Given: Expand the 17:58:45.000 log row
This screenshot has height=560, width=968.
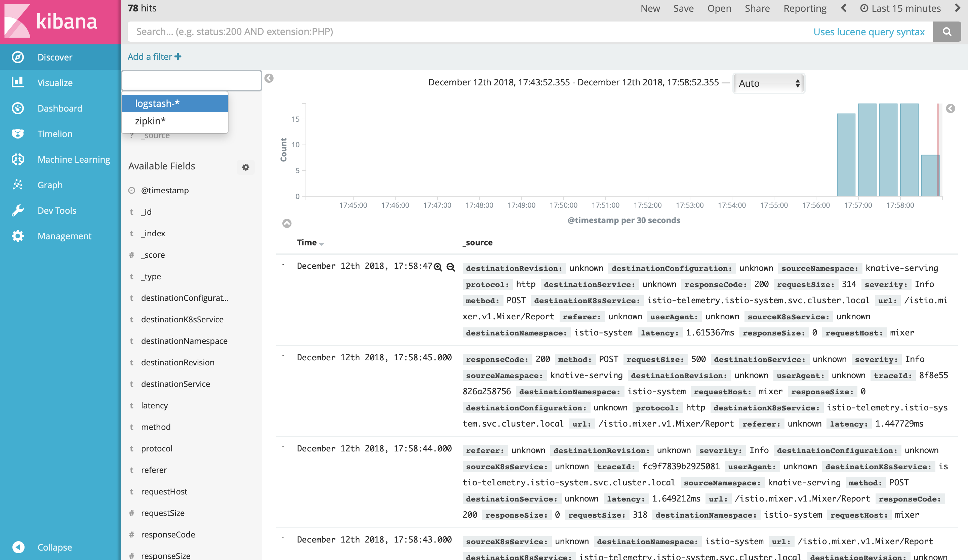Looking at the screenshot, I should pos(283,356).
